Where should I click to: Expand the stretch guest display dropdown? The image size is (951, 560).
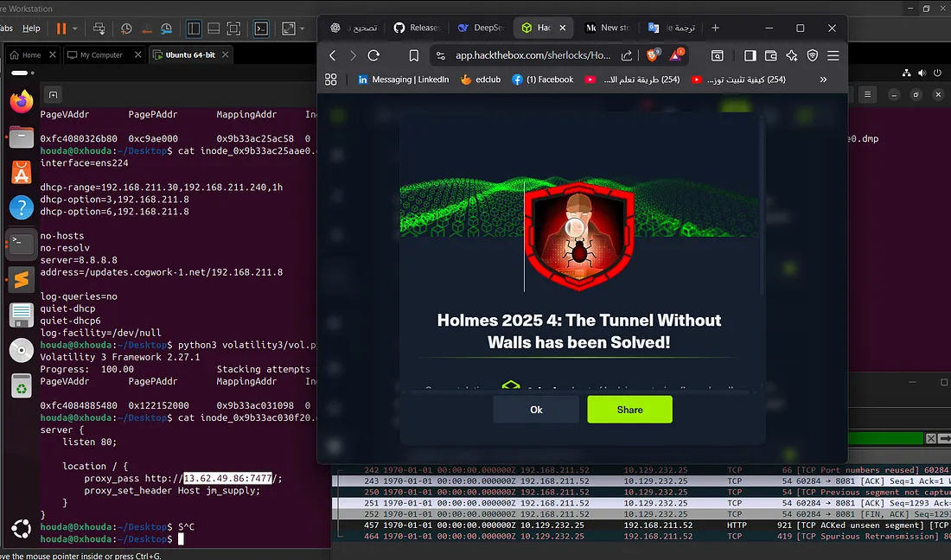tap(302, 29)
